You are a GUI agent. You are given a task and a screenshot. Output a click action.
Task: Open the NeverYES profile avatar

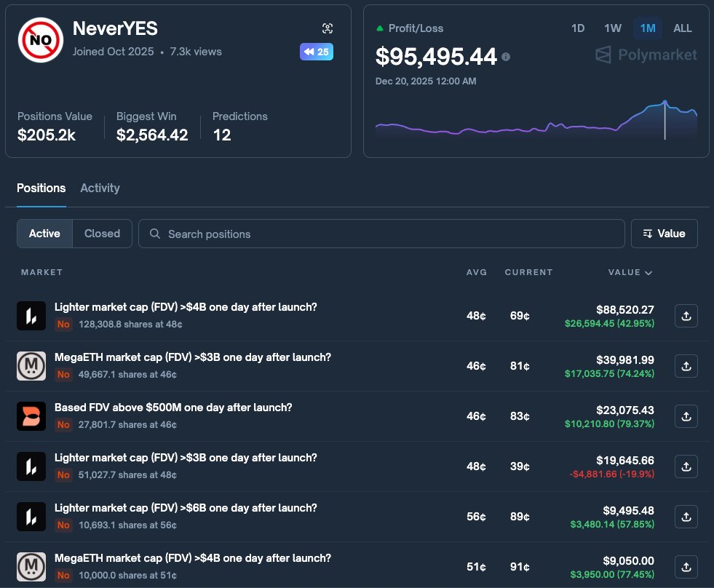pyautogui.click(x=41, y=40)
